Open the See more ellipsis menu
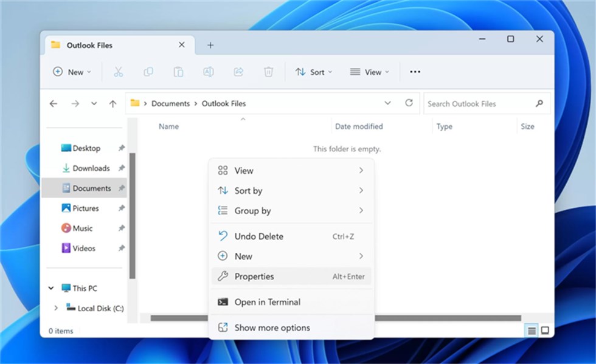Screen dimensions: 596x364 click(415, 72)
